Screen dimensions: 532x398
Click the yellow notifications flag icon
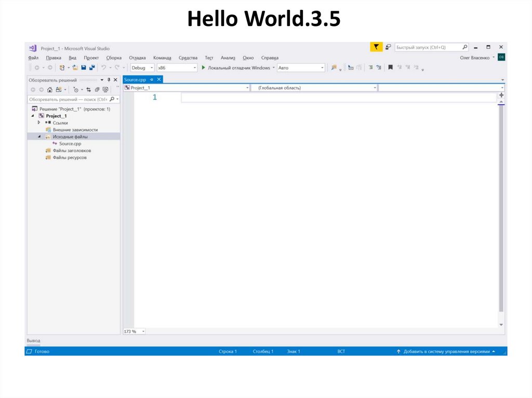[376, 47]
